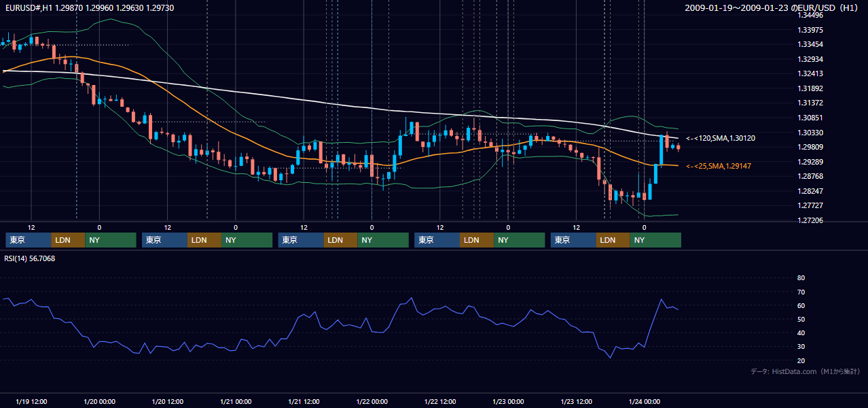Choose the 1.30851 price level
Image resolution: width=868 pixels, height=408 pixels.
click(x=810, y=118)
